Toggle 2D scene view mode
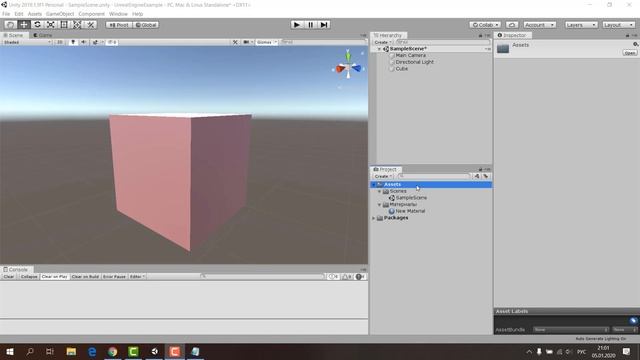Viewport: 640px width, 360px height. click(x=60, y=42)
